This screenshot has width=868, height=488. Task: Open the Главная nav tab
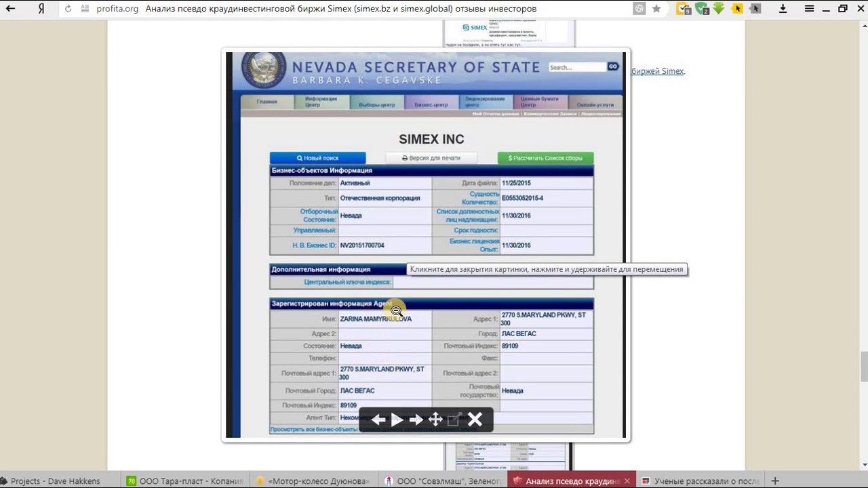click(267, 102)
